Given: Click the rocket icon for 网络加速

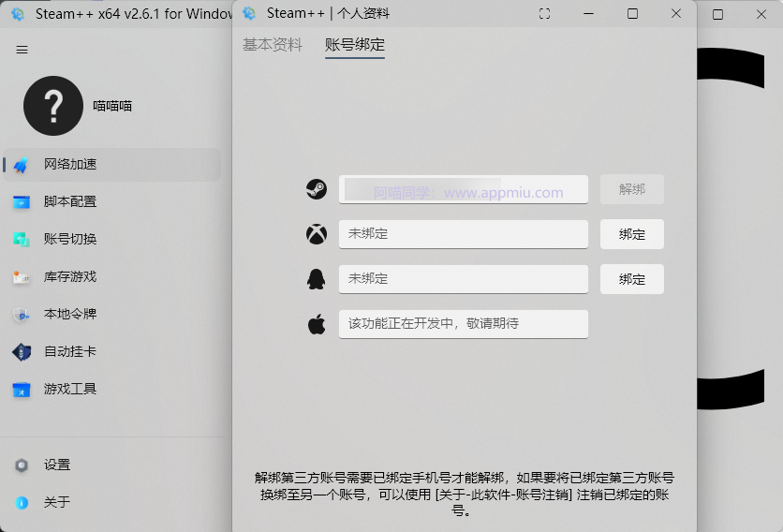Looking at the screenshot, I should click(21, 165).
